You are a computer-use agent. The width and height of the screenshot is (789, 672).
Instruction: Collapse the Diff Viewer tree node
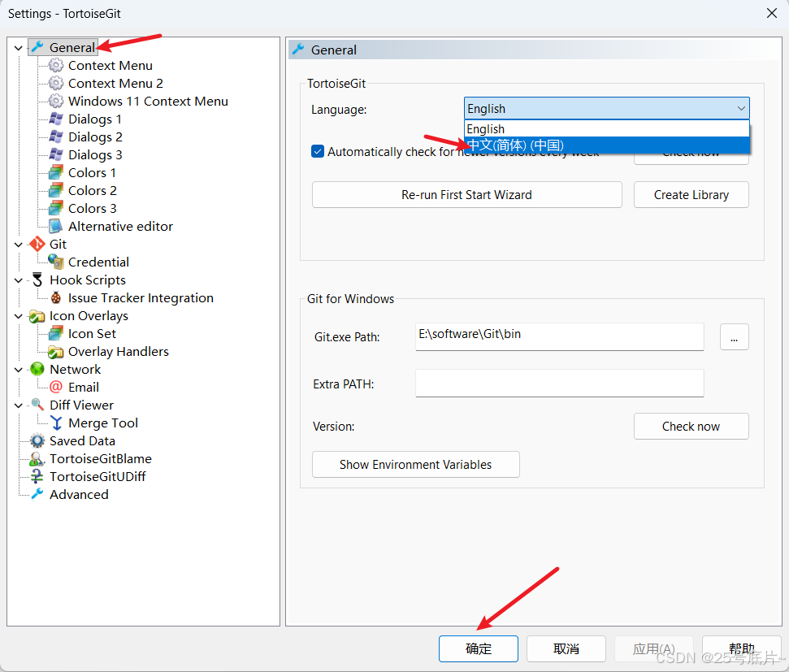pyautogui.click(x=19, y=405)
